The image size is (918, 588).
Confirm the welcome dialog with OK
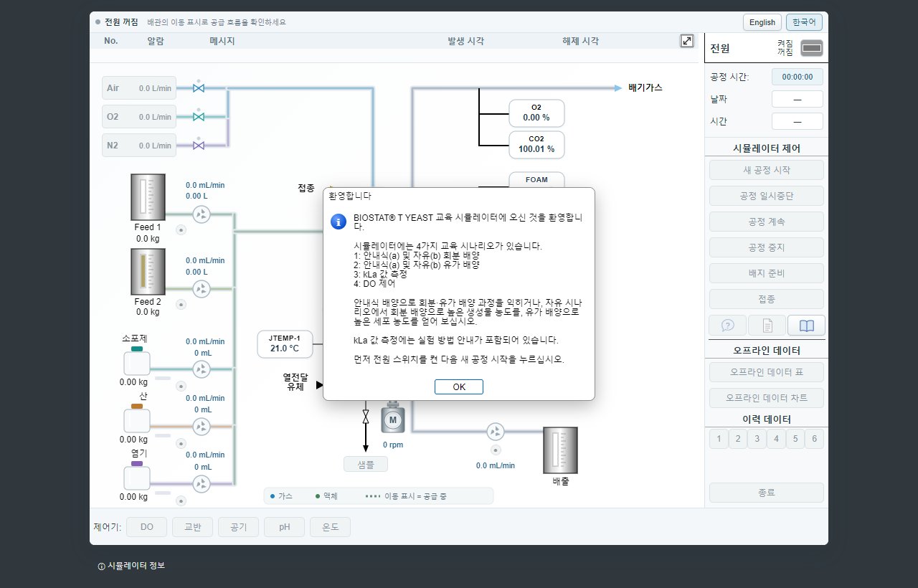tap(459, 387)
